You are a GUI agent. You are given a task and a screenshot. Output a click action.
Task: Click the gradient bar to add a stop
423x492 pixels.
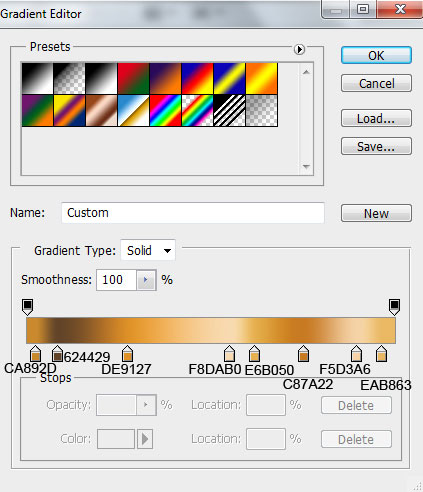pos(211,330)
